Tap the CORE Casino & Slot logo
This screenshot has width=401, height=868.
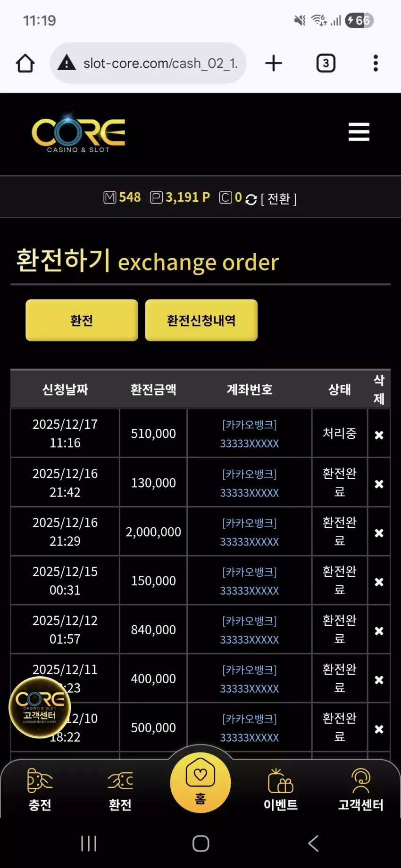click(78, 134)
